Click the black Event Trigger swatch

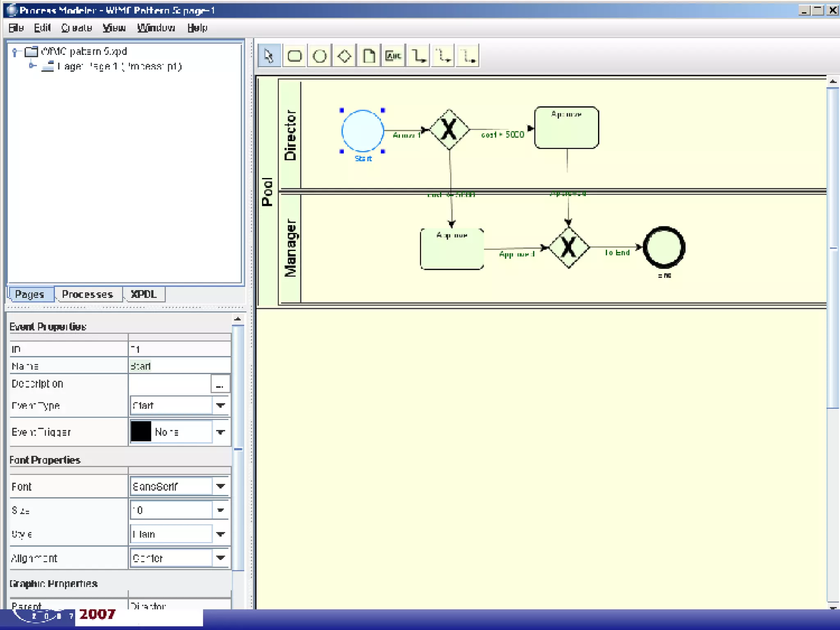141,432
